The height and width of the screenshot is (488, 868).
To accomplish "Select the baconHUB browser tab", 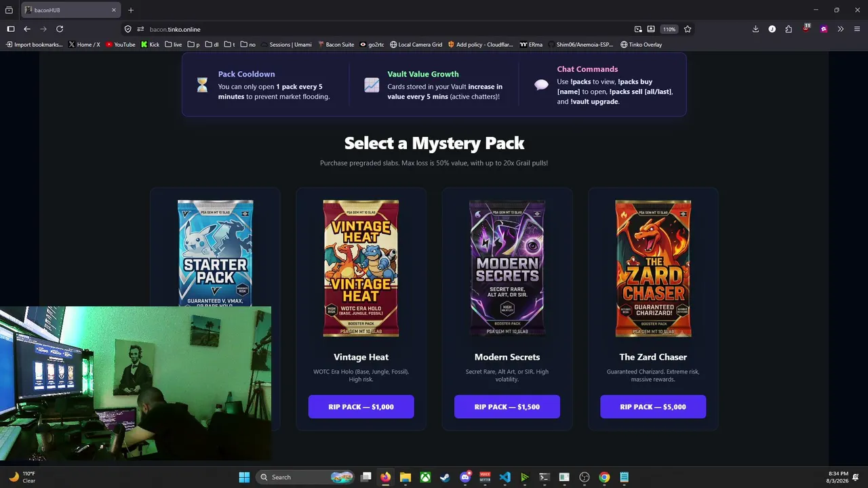I will [x=71, y=10].
